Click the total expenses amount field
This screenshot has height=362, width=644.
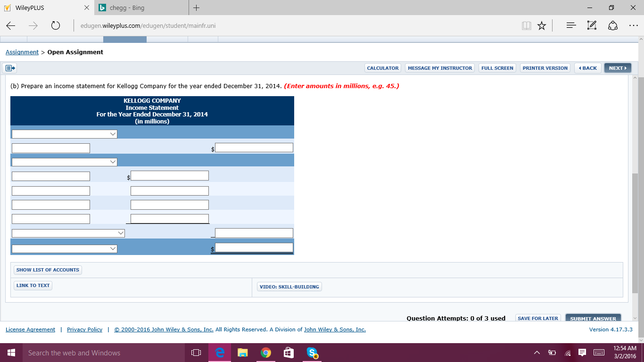coord(254,233)
